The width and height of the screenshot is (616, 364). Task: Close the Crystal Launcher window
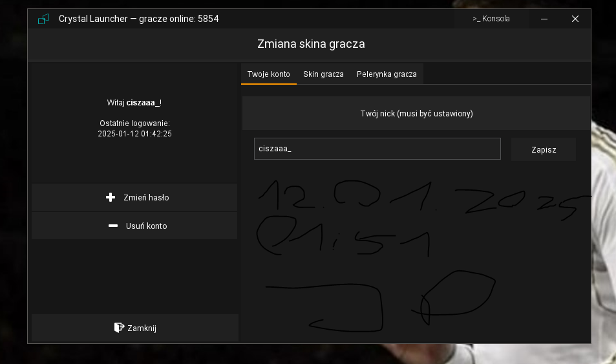coord(575,19)
